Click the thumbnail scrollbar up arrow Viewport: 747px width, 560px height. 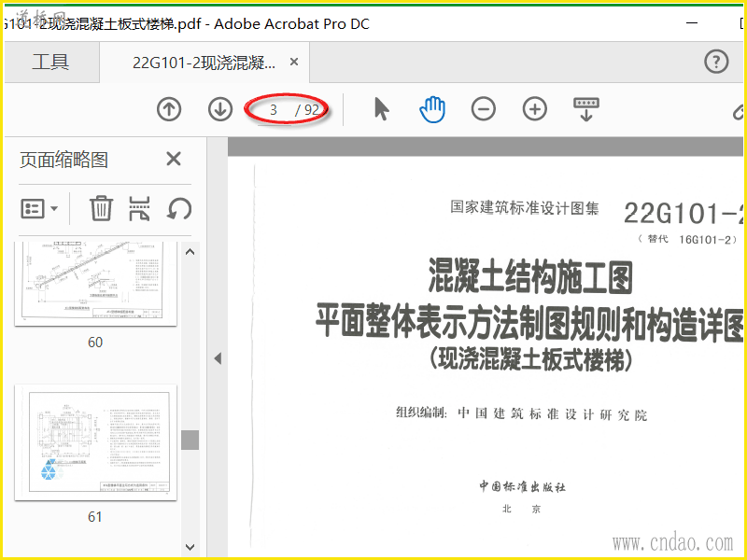point(190,252)
